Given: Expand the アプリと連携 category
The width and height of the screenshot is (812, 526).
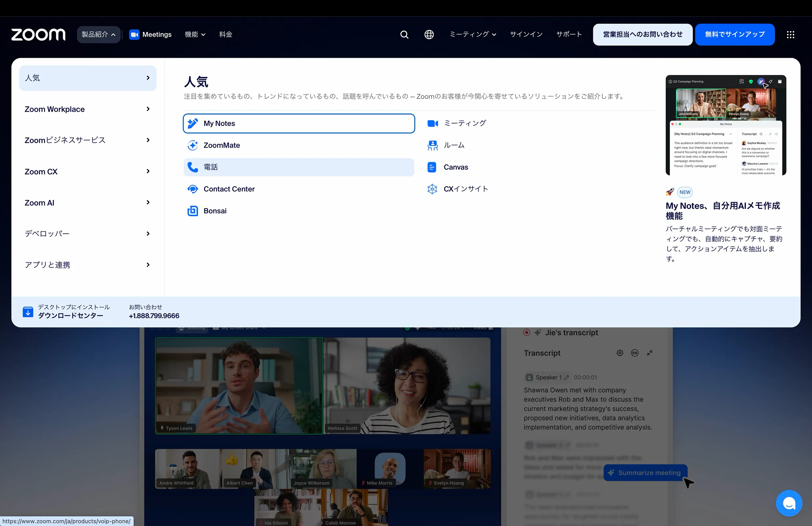Looking at the screenshot, I should pos(88,265).
